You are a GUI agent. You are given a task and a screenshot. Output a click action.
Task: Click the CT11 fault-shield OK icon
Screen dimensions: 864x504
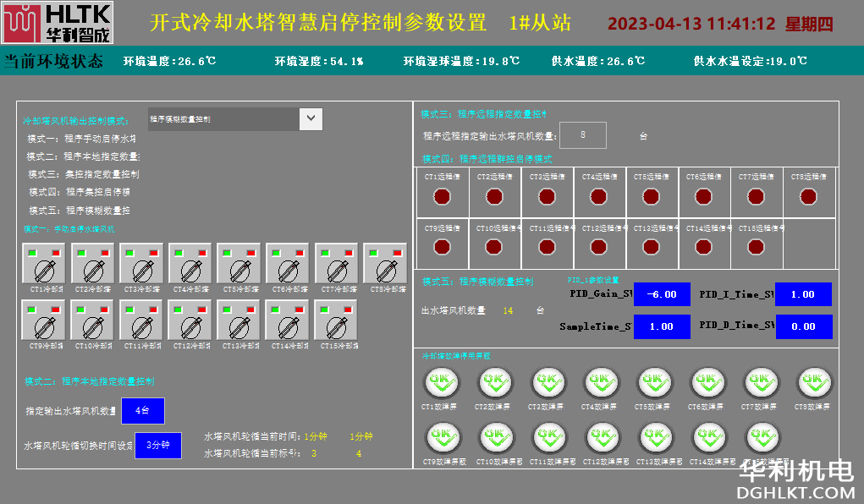point(547,438)
